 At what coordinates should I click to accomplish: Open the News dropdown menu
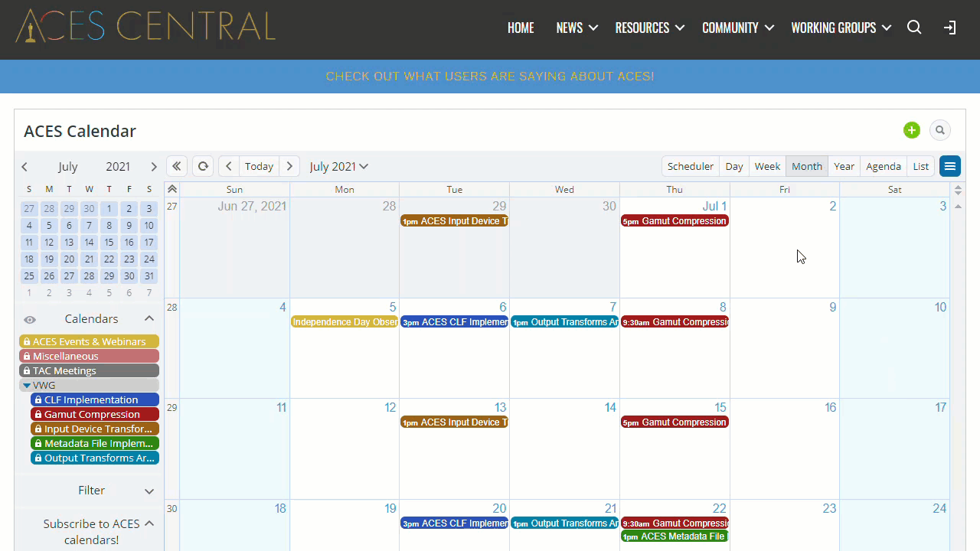point(577,28)
